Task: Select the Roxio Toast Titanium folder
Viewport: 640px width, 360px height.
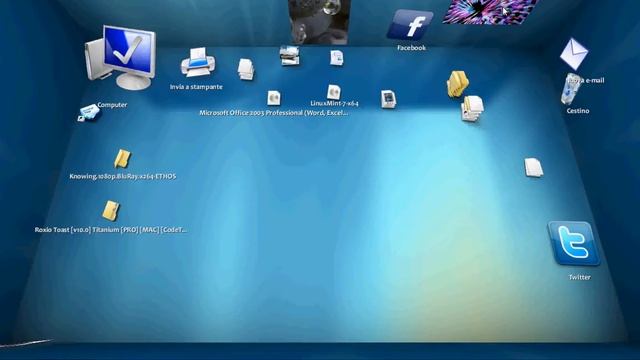Action: click(111, 211)
